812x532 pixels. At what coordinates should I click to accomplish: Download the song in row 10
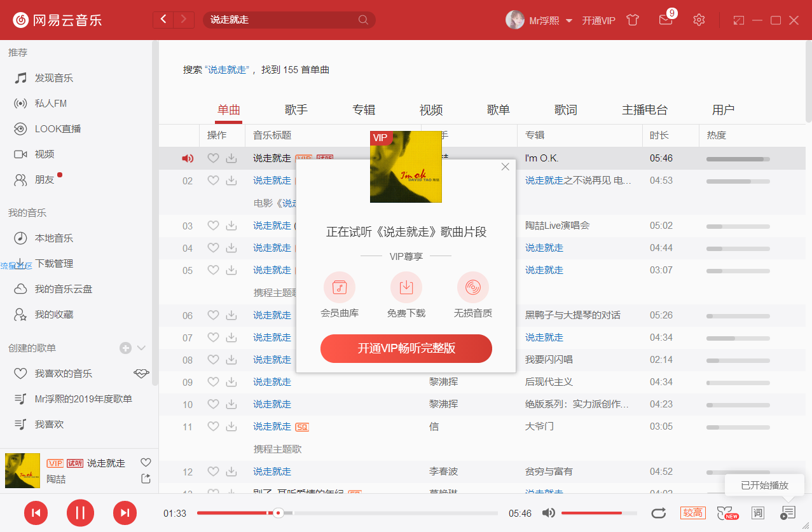coord(231,404)
